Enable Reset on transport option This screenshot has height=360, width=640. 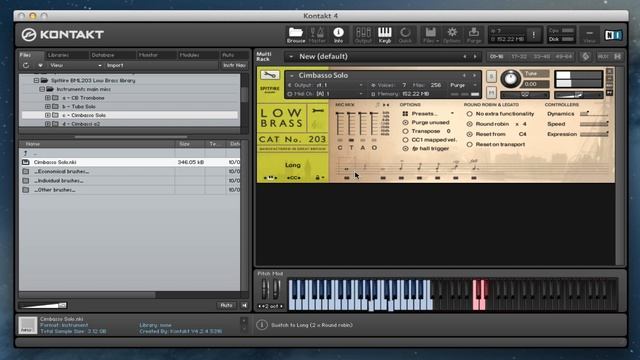(x=469, y=144)
